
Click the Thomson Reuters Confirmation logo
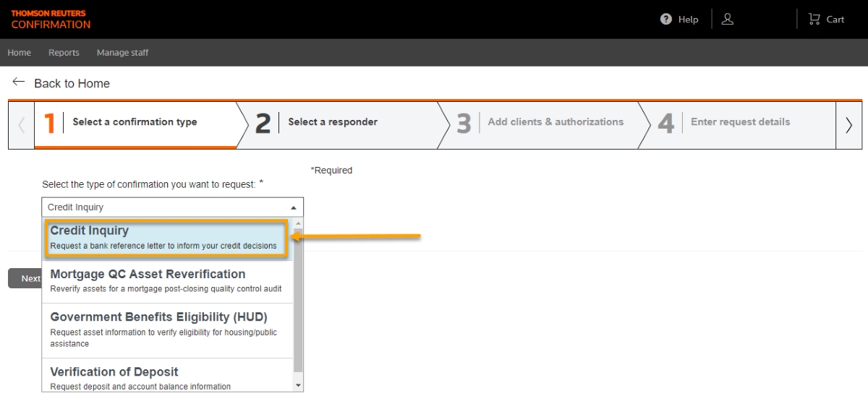point(51,20)
